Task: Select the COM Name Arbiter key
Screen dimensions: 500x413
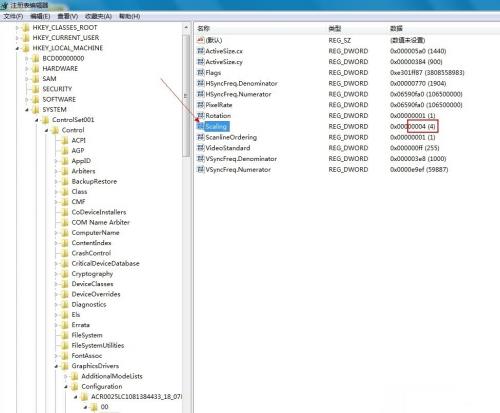Action: (x=100, y=222)
